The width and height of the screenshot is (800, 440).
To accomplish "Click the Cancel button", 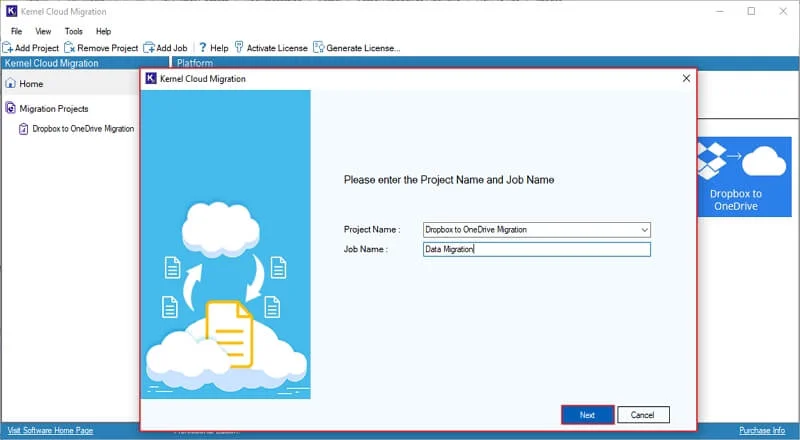I will (x=643, y=415).
